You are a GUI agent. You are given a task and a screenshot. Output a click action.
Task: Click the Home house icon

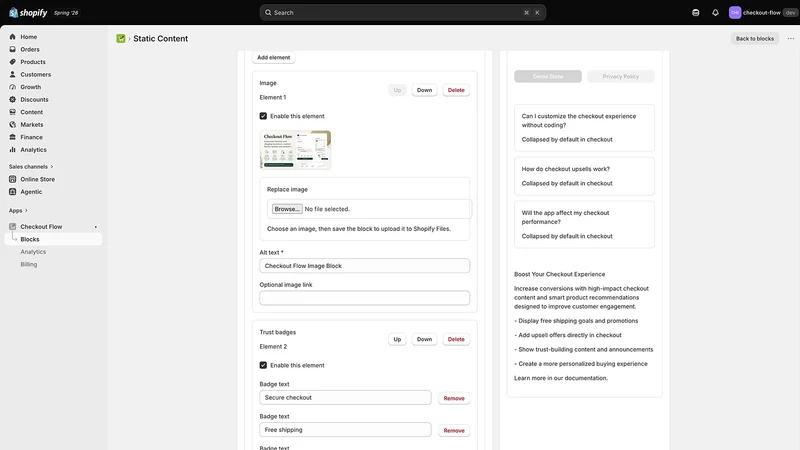point(13,37)
